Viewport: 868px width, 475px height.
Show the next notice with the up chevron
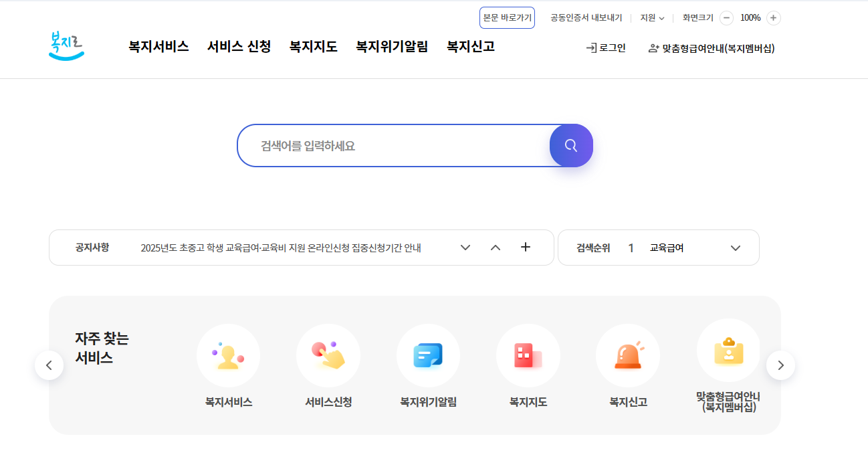point(495,247)
